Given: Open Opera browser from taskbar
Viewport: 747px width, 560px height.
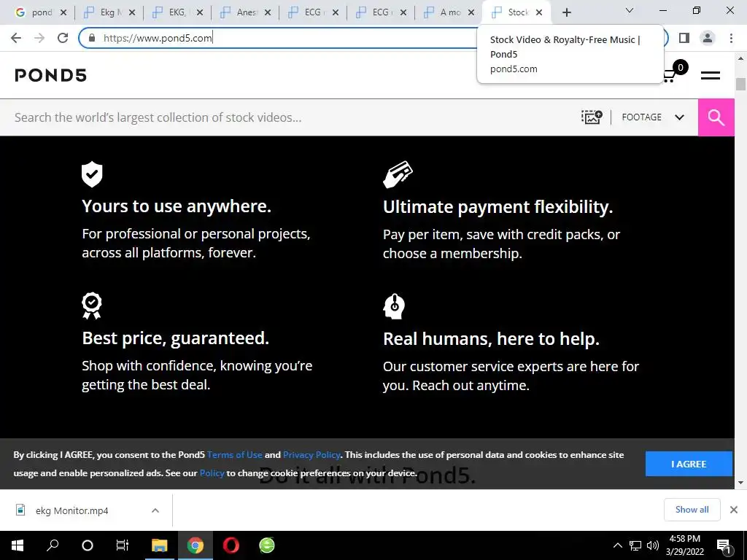Looking at the screenshot, I should pos(231,545).
